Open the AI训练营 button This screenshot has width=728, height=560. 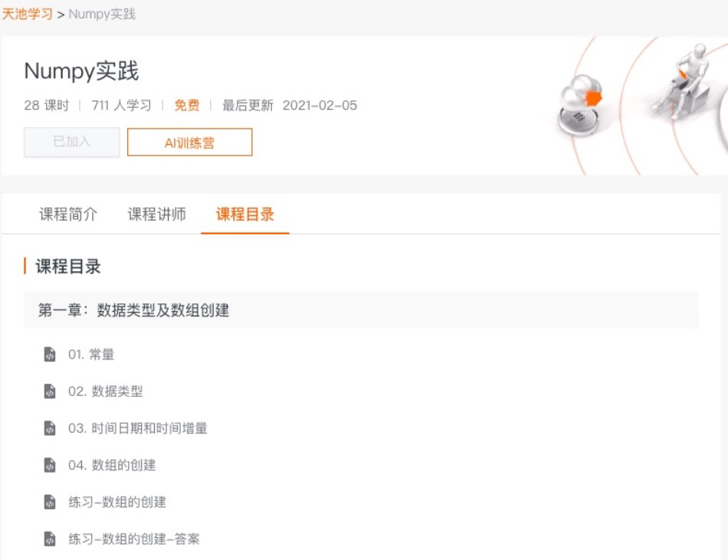click(x=189, y=142)
